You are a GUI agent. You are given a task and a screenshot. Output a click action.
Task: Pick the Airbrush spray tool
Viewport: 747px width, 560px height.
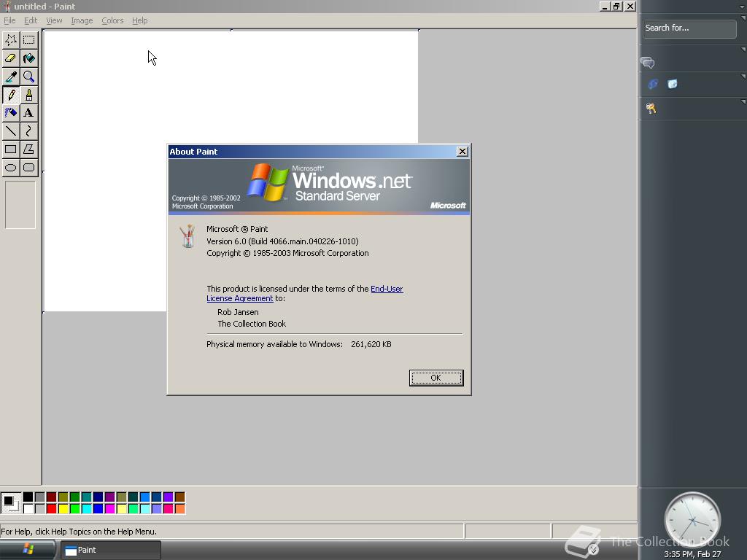point(11,113)
